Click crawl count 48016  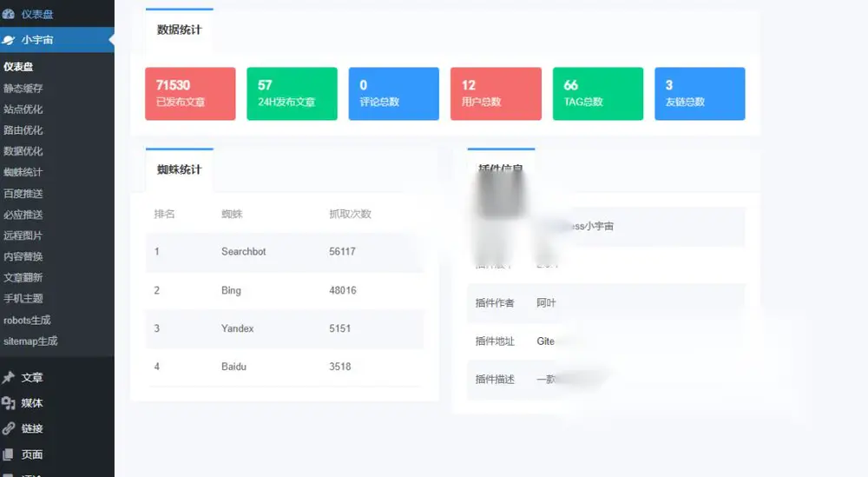(343, 290)
